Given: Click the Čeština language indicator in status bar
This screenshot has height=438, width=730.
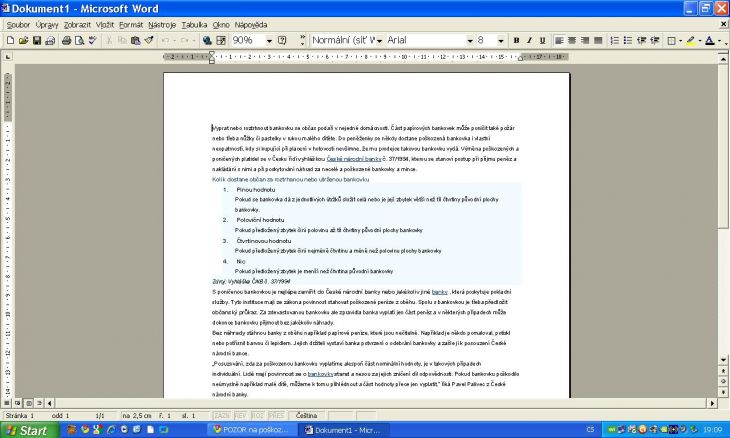Looking at the screenshot, I should coord(306,416).
